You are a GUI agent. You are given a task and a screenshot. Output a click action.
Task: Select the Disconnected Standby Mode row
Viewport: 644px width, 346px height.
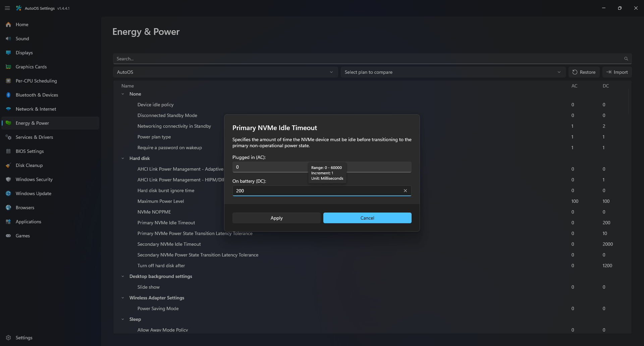point(372,115)
